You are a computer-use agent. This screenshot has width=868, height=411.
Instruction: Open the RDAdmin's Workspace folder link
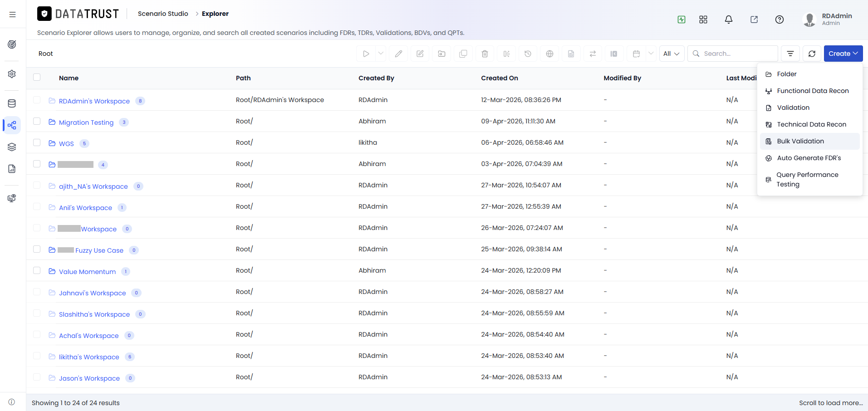94,101
